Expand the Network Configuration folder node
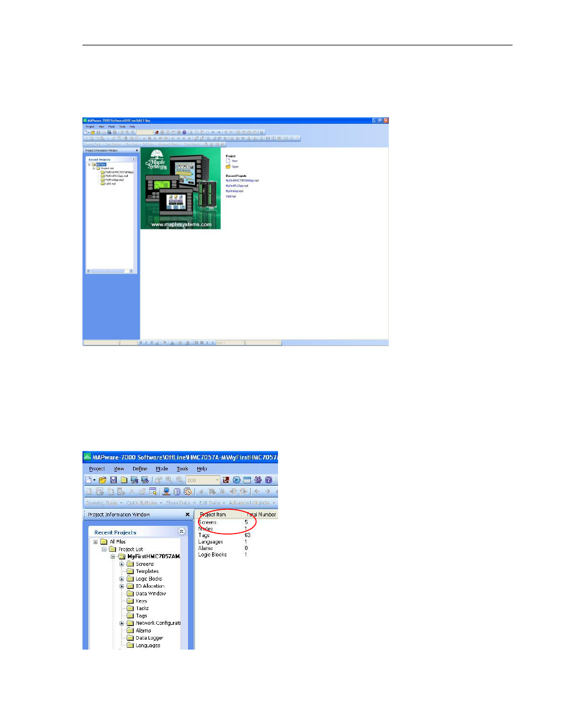The image size is (562, 728). (122, 623)
